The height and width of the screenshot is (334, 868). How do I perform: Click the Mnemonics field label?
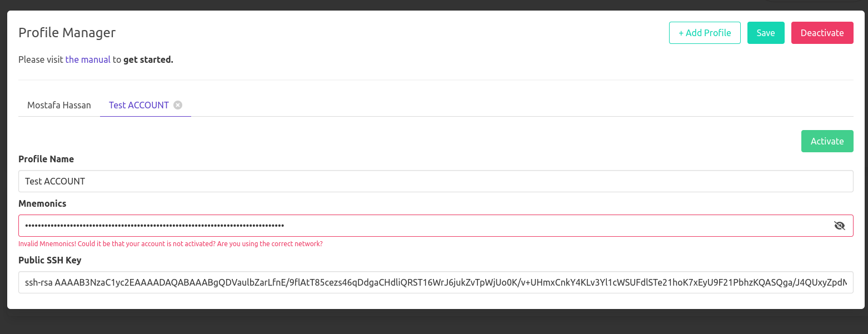[42, 203]
